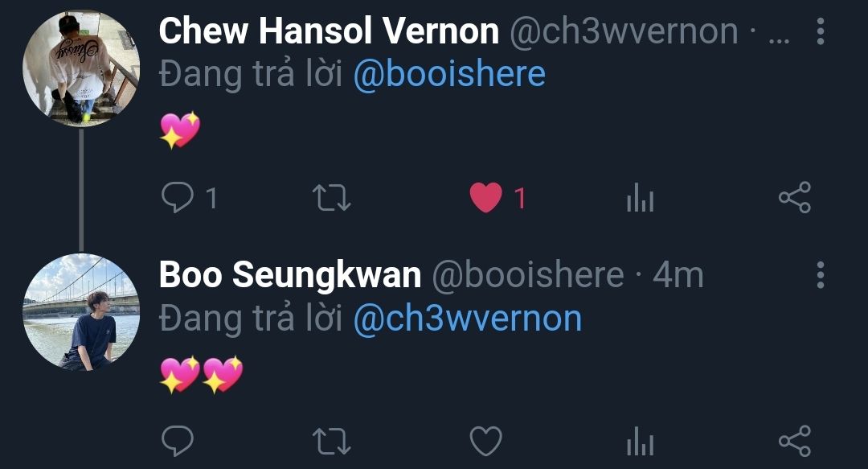Open the Boo Seungkwan display name
Screen dimensions: 868x469
tap(290, 275)
